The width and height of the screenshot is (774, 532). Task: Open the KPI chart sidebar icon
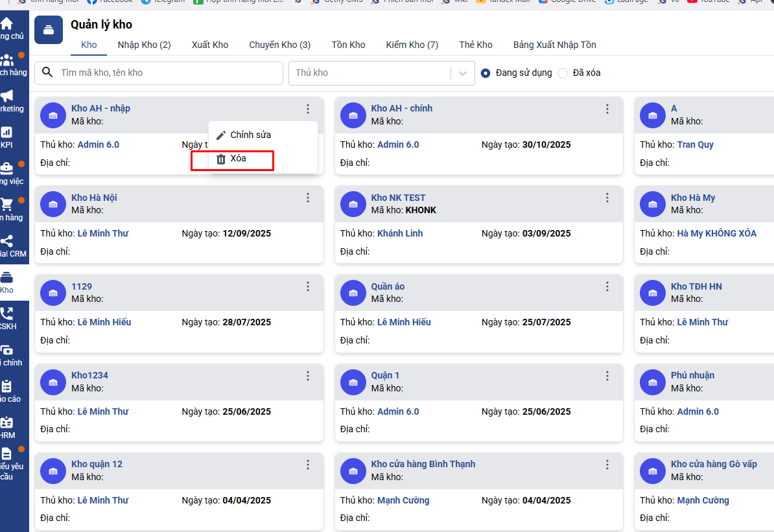click(6, 132)
